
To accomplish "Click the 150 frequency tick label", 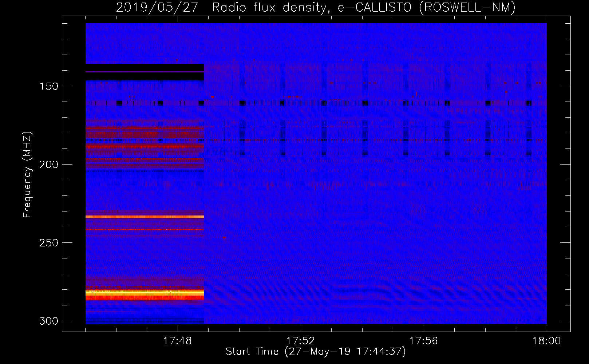I will pyautogui.click(x=49, y=86).
